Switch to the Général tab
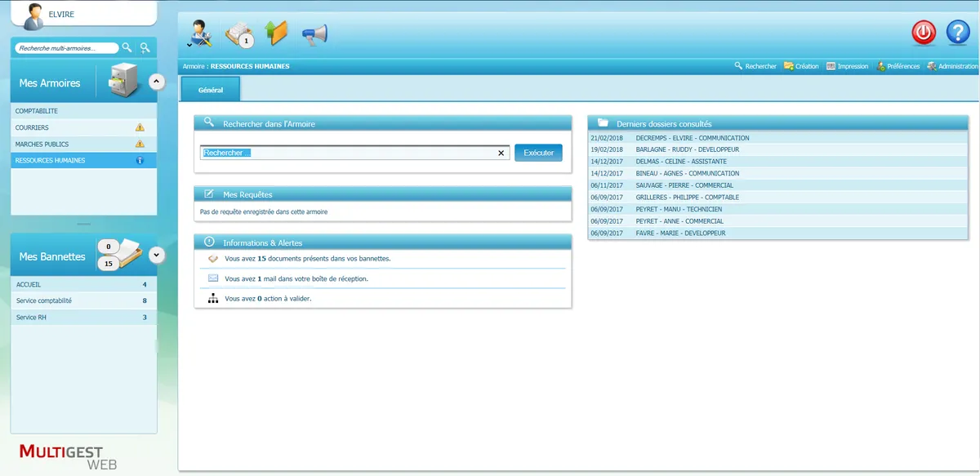This screenshot has height=476, width=980. 211,90
